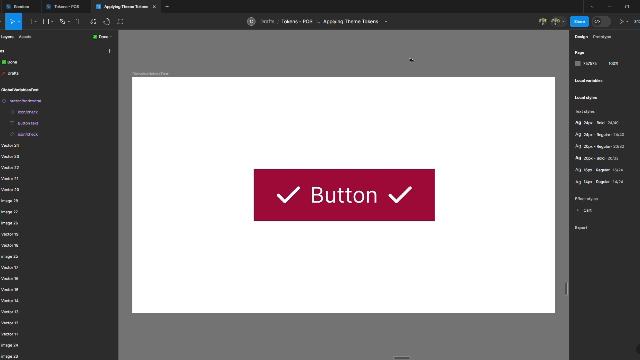Screen dimensions: 640x360
Task: Click the file owner avatar beside Drafts
Action: pyautogui.click(x=251, y=22)
